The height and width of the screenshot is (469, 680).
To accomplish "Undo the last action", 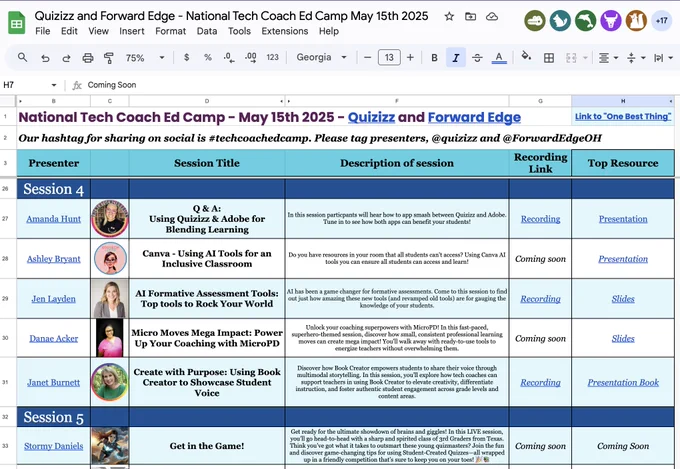I will [x=45, y=58].
